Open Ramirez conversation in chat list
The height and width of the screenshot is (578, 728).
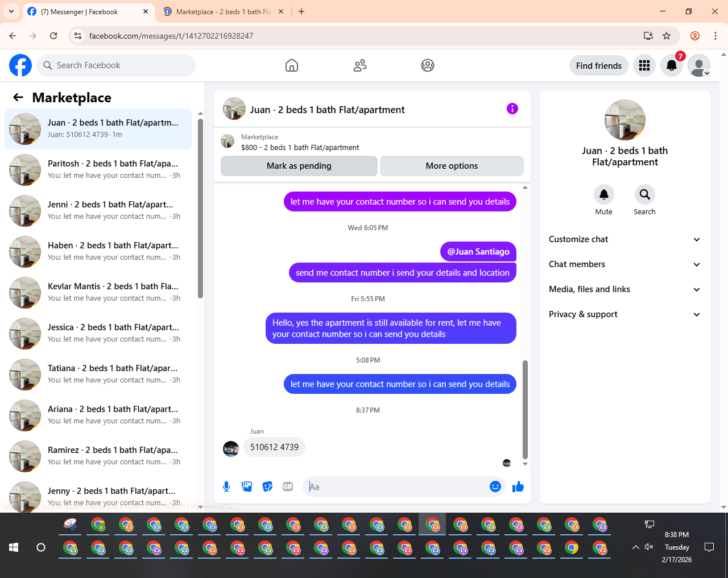tap(98, 456)
